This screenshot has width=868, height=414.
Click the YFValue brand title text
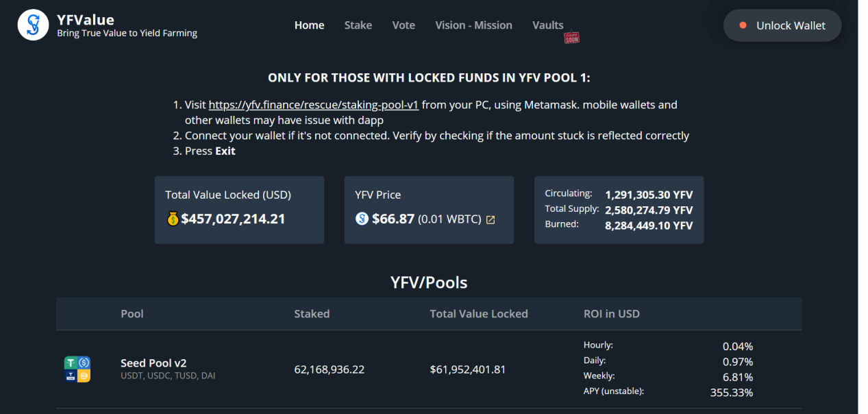[86, 19]
